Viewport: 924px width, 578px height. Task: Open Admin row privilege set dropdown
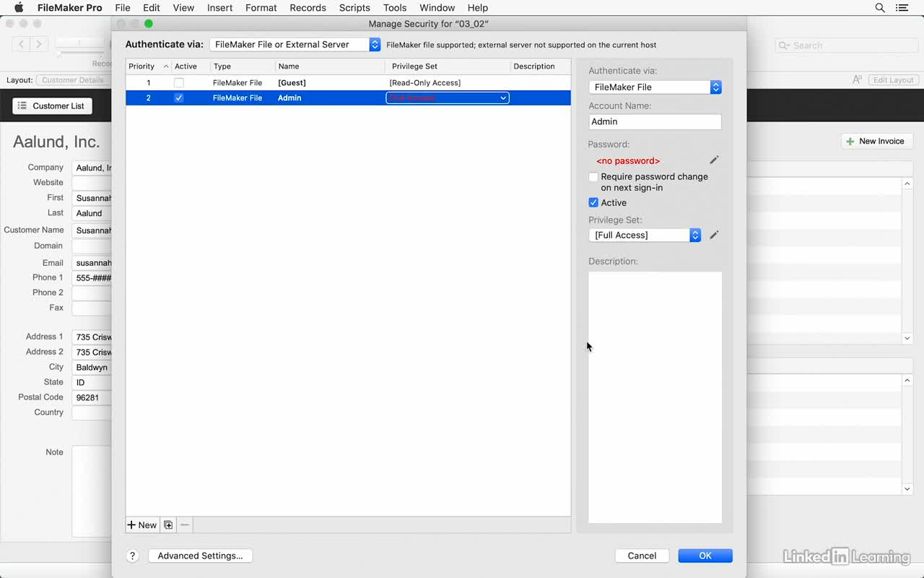tap(448, 98)
